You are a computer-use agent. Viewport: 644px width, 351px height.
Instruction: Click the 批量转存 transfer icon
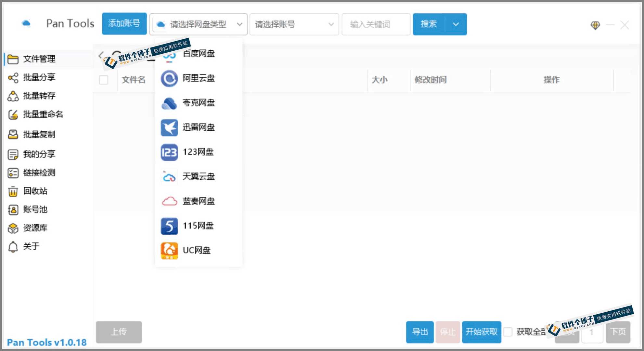13,96
